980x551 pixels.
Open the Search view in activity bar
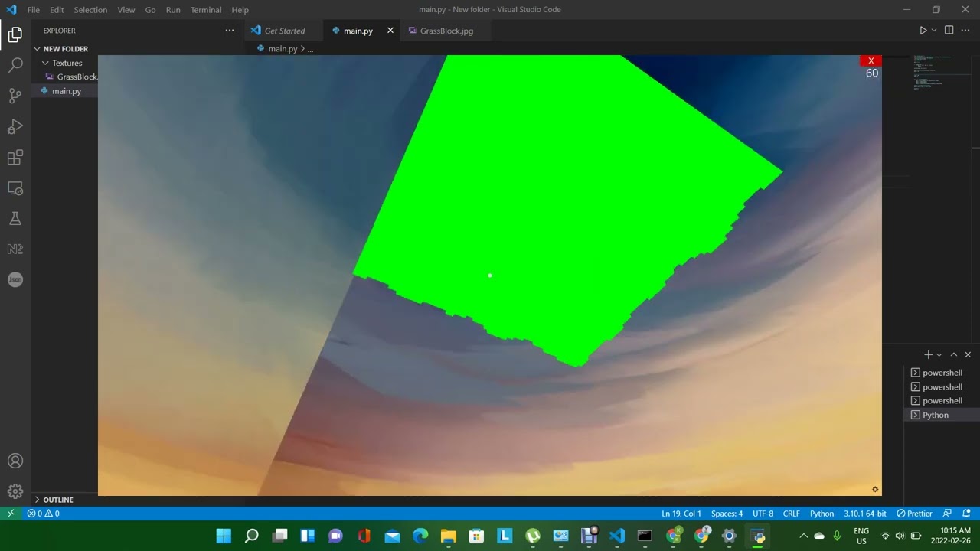tap(15, 65)
